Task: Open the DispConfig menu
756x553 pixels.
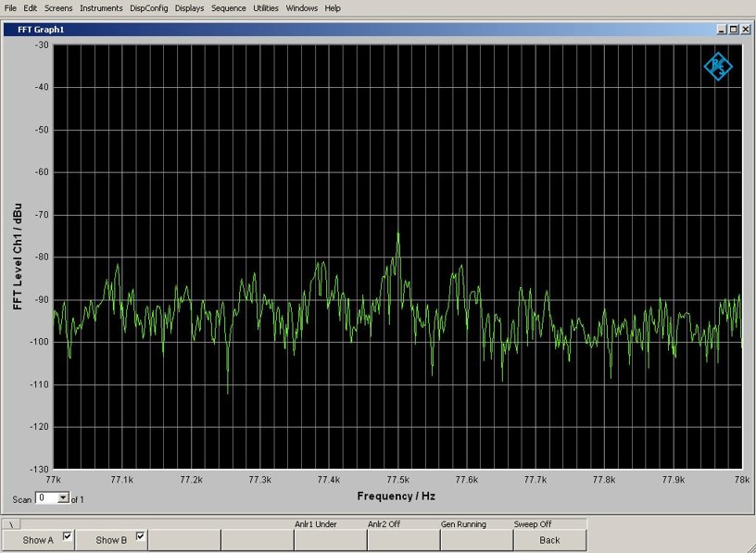Action: point(149,8)
